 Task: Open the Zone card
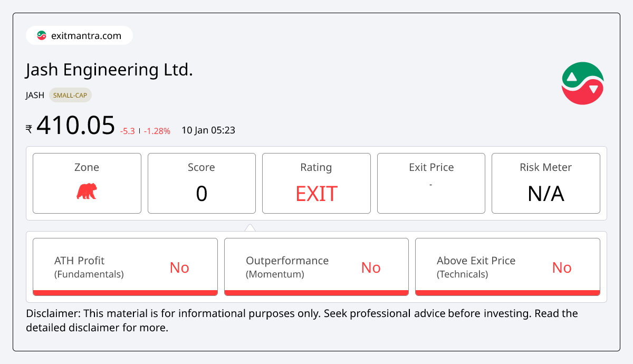[87, 183]
